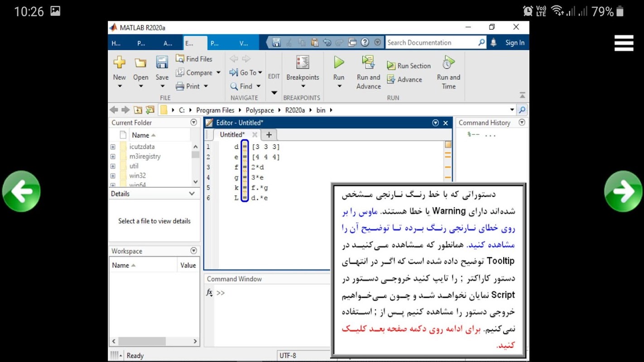Click the Run Section button
644x362 pixels.
pyautogui.click(x=409, y=66)
